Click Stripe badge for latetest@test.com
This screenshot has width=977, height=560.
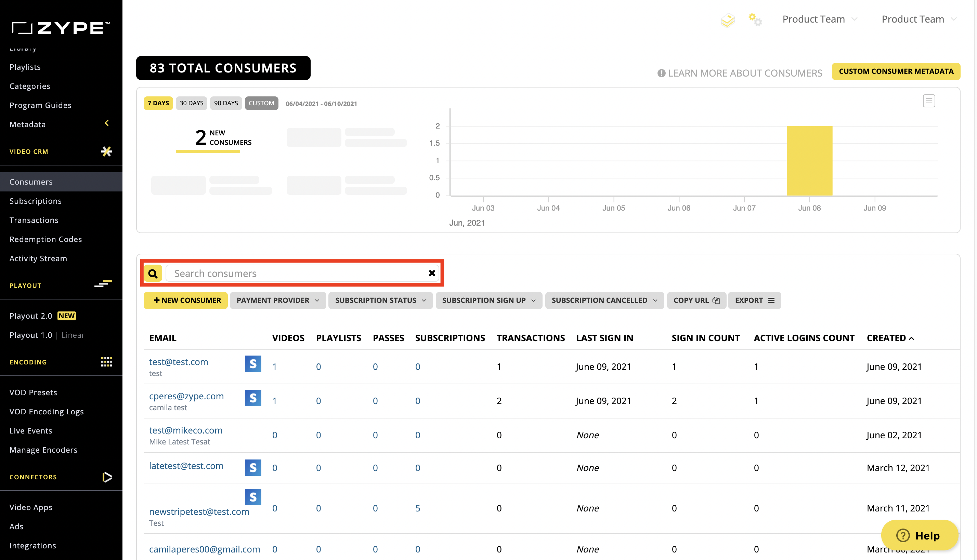[253, 467]
